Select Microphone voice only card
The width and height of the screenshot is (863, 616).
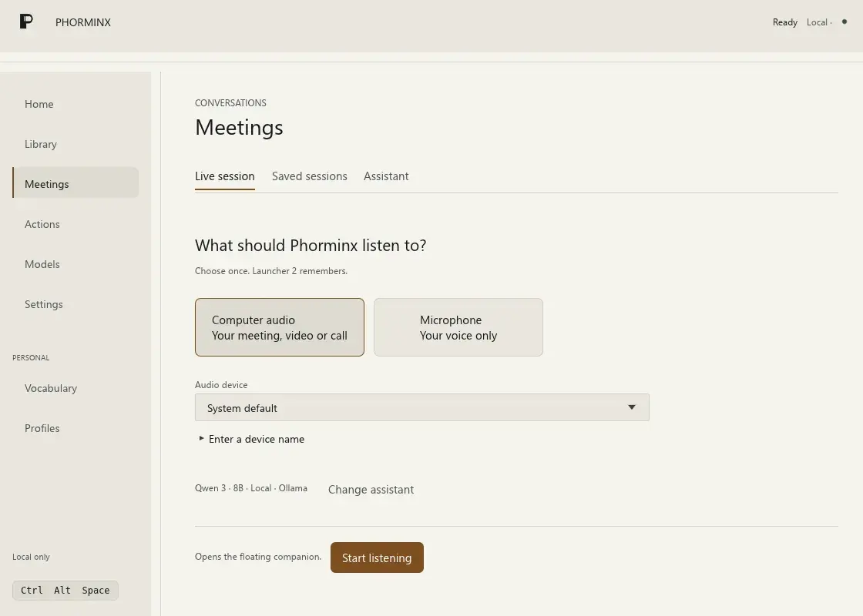[458, 327]
